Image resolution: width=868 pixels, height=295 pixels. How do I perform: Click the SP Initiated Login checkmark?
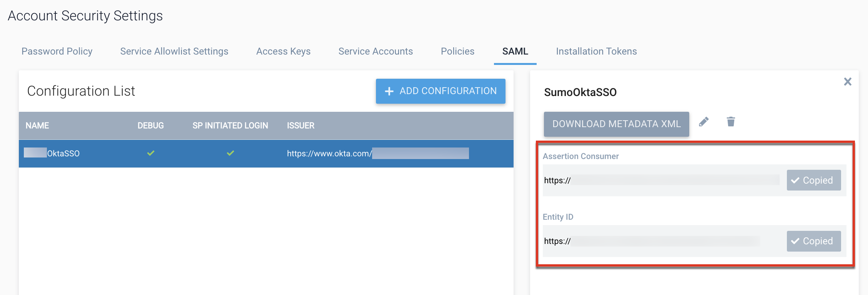[x=230, y=153]
